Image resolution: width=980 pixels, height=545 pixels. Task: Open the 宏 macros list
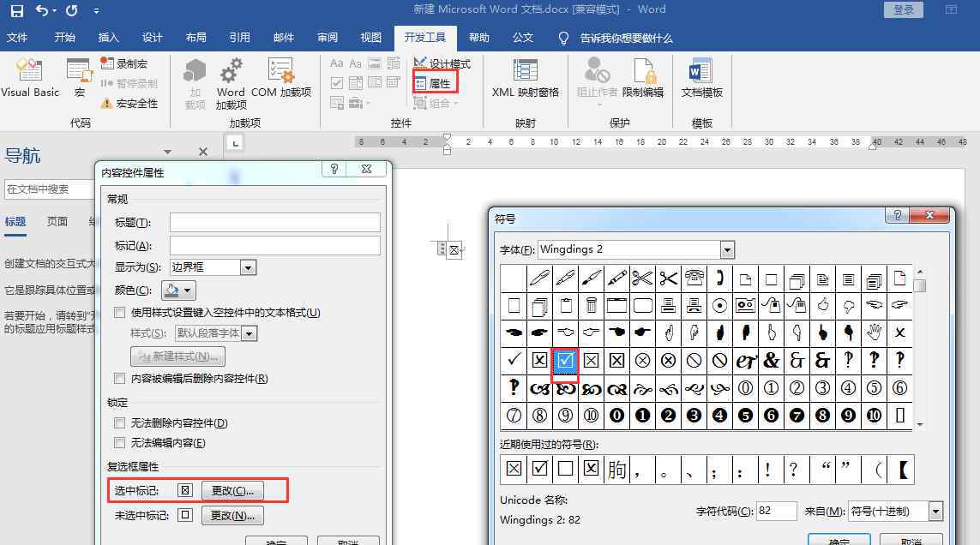[79, 77]
